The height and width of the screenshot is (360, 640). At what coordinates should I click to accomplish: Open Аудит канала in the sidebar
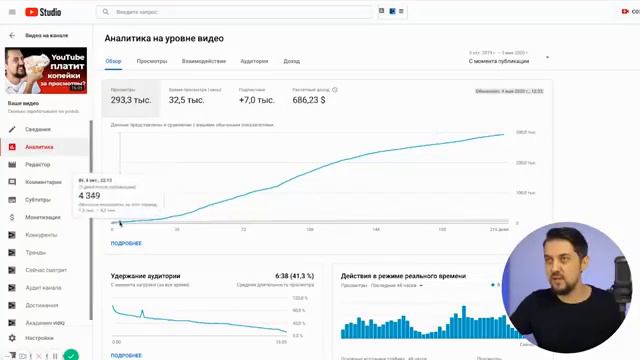coord(45,287)
